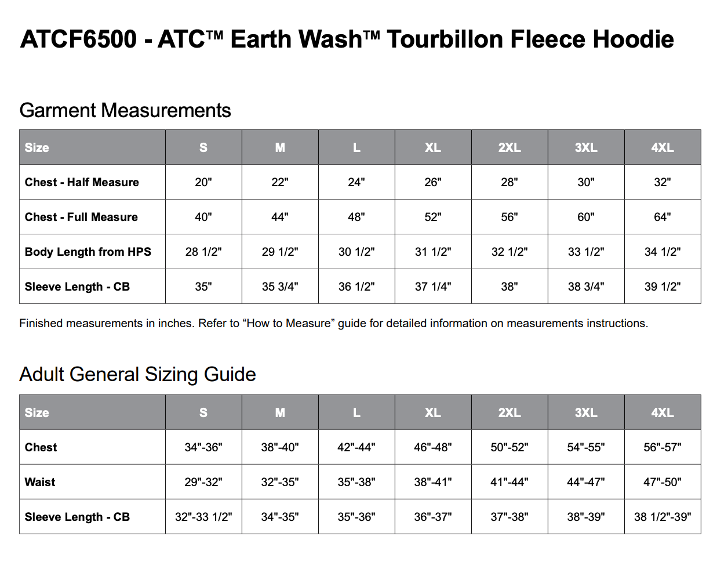728x565 pixels.
Task: Select the 28 1/2" body length cell
Action: [203, 252]
